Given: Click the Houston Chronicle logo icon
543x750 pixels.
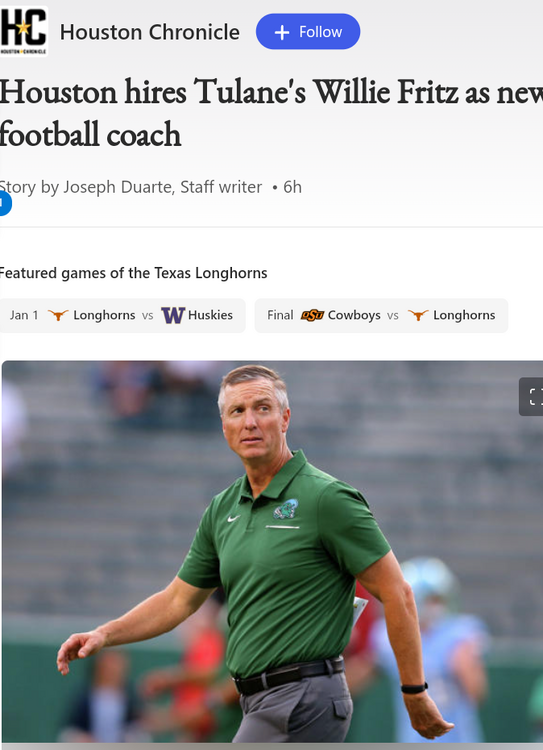Looking at the screenshot, I should [x=23, y=32].
